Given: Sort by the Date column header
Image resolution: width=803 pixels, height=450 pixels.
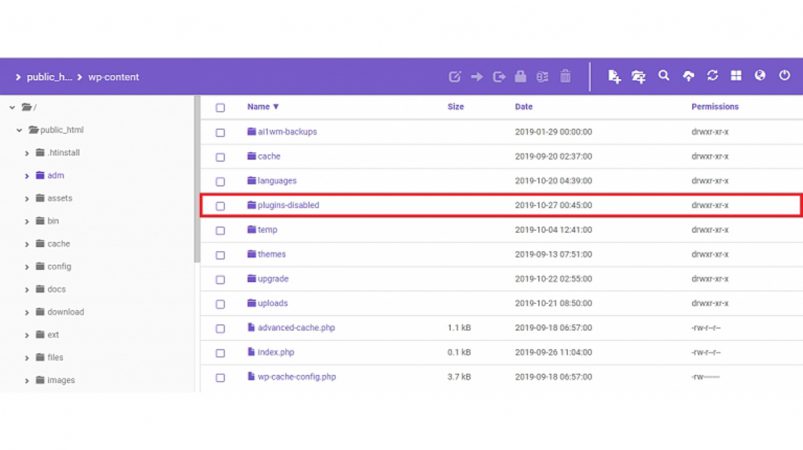Looking at the screenshot, I should click(x=523, y=106).
